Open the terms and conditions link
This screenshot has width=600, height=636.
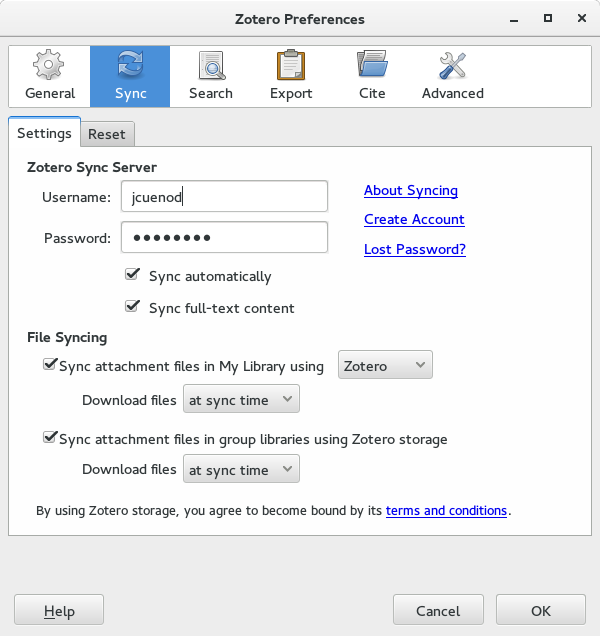[446, 510]
